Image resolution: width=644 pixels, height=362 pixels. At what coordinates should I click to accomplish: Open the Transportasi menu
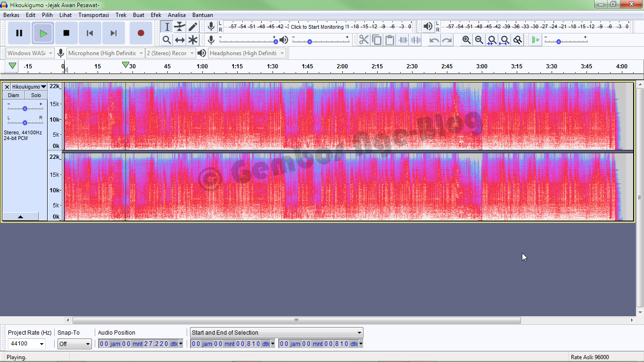click(93, 15)
